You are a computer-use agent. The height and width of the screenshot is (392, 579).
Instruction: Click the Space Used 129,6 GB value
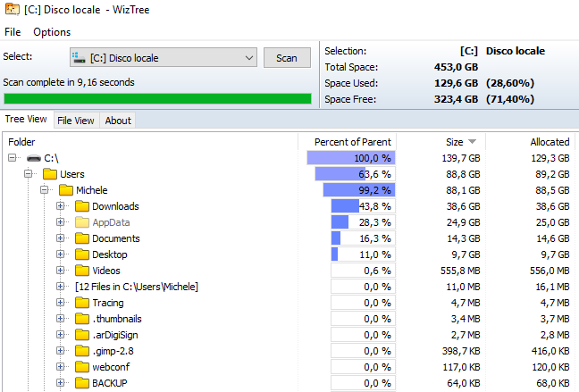tap(456, 83)
